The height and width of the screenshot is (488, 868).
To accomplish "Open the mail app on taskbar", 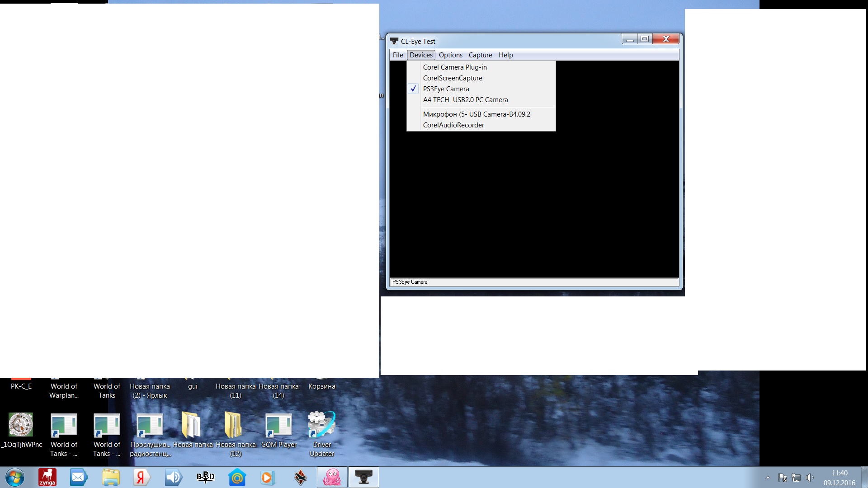I will pyautogui.click(x=78, y=478).
